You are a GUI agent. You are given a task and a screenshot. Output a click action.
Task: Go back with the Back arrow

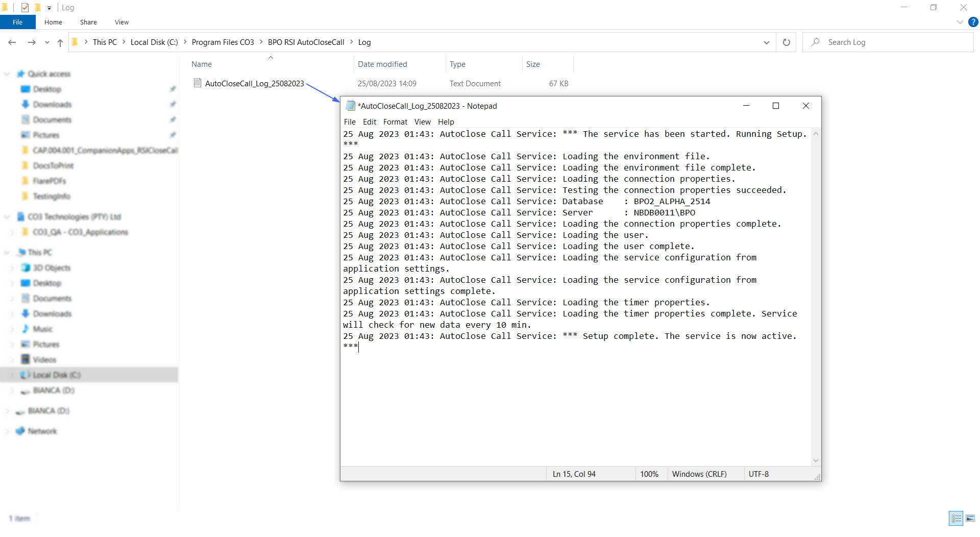(12, 42)
